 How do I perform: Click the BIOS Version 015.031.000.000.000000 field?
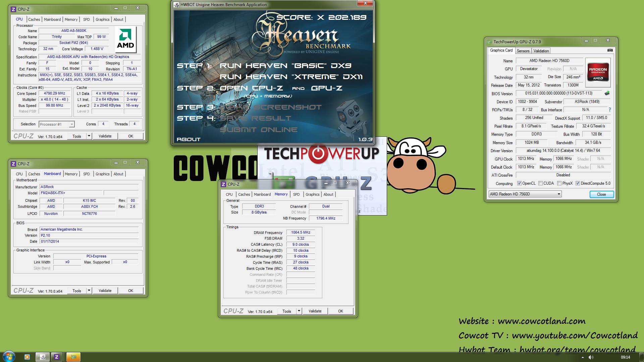pos(559,93)
